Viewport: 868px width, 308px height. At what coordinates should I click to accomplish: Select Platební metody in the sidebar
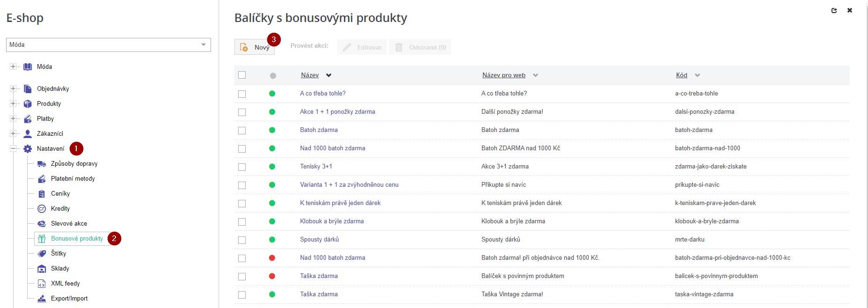pyautogui.click(x=73, y=179)
